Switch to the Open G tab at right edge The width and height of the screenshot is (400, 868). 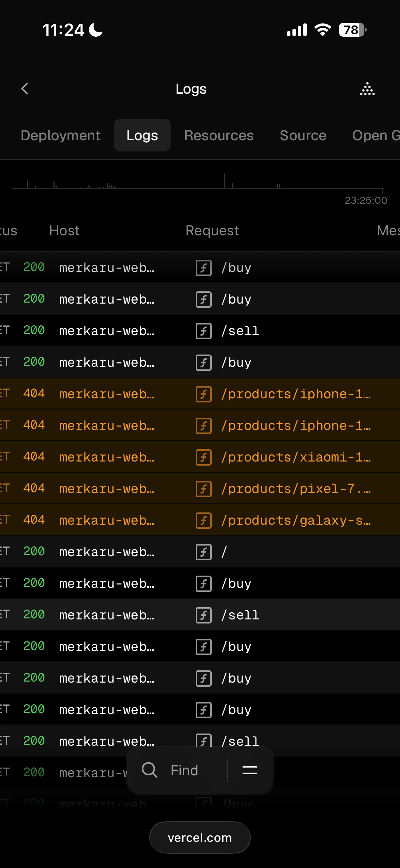(376, 135)
